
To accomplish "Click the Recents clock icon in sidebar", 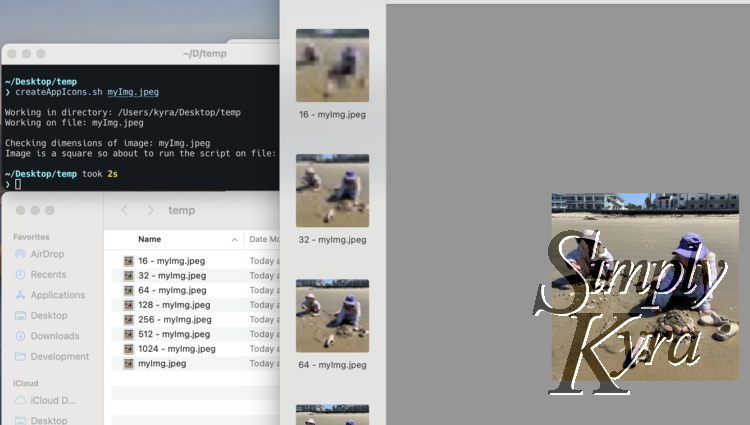I will point(20,274).
